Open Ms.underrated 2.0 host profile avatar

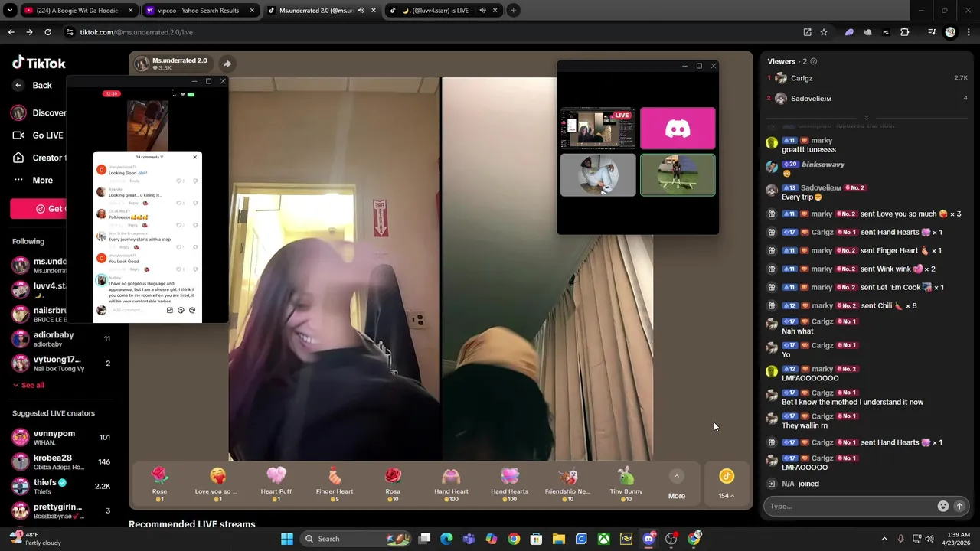[142, 64]
